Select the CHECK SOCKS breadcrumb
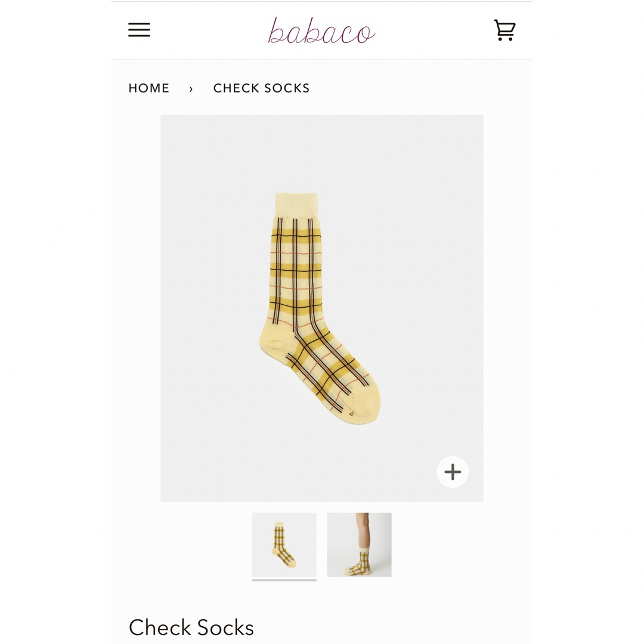Viewport: 644px width, 644px height. (x=261, y=88)
